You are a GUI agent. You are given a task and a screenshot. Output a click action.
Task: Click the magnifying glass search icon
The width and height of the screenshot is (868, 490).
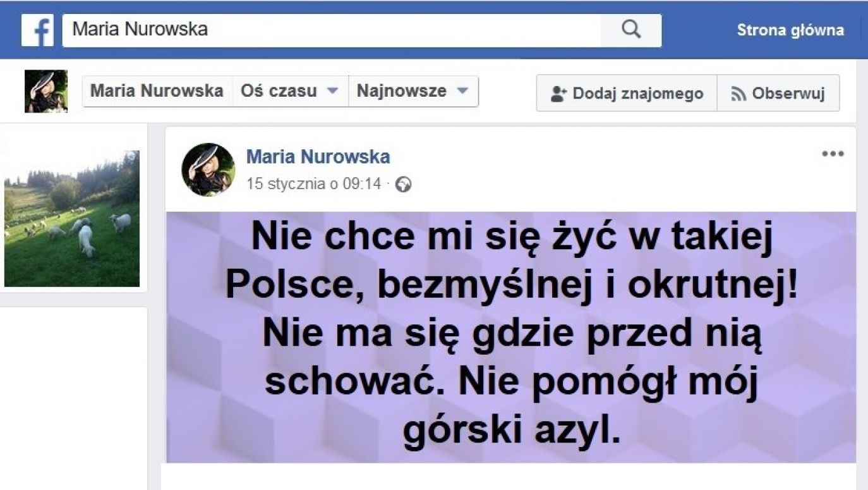631,30
